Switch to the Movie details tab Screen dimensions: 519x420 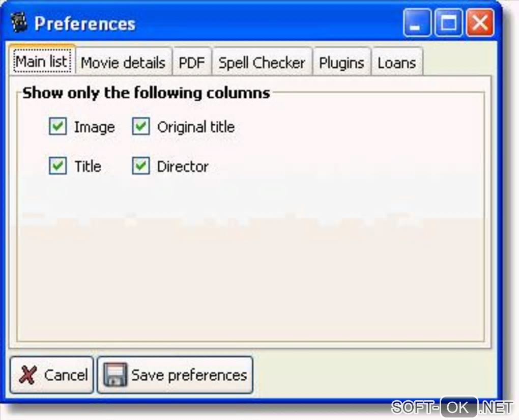pyautogui.click(x=123, y=63)
